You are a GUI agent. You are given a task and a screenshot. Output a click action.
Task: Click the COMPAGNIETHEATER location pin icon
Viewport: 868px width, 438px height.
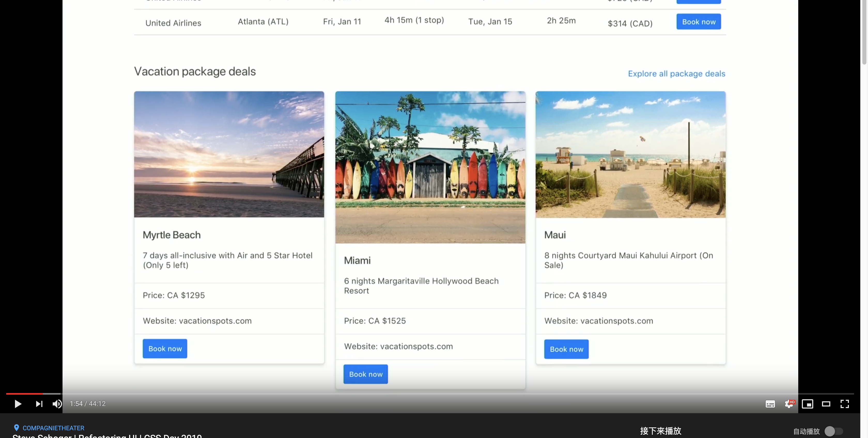click(x=16, y=428)
